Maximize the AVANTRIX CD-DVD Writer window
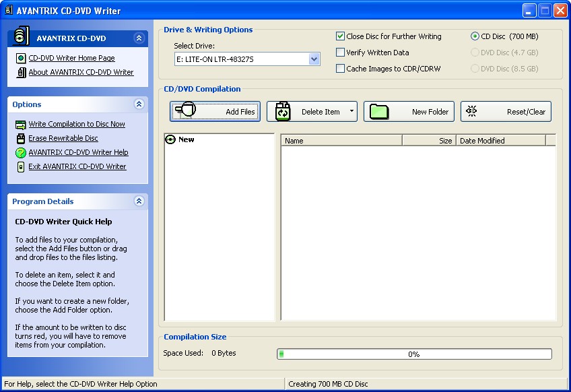The image size is (571, 392). pyautogui.click(x=545, y=11)
